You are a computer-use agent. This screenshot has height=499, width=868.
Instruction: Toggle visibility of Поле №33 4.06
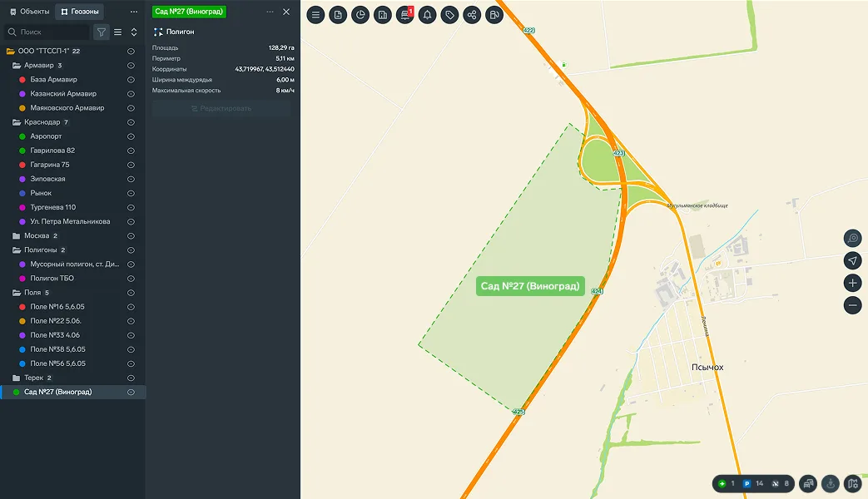pos(131,335)
